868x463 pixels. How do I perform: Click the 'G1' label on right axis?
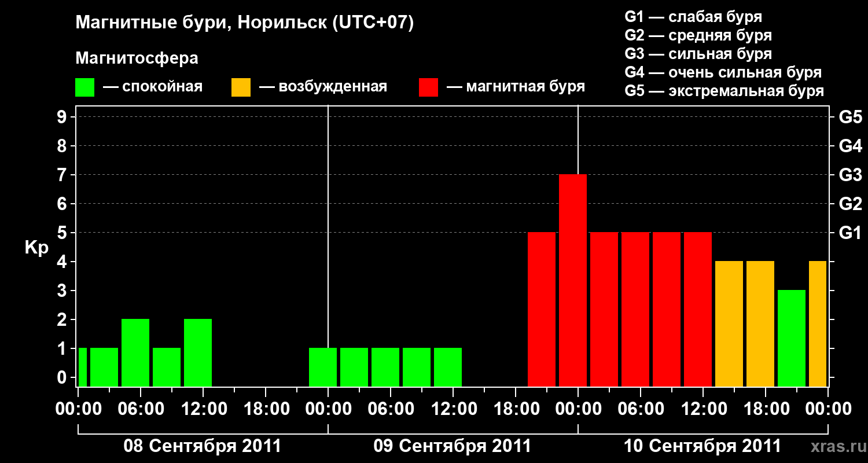[850, 233]
